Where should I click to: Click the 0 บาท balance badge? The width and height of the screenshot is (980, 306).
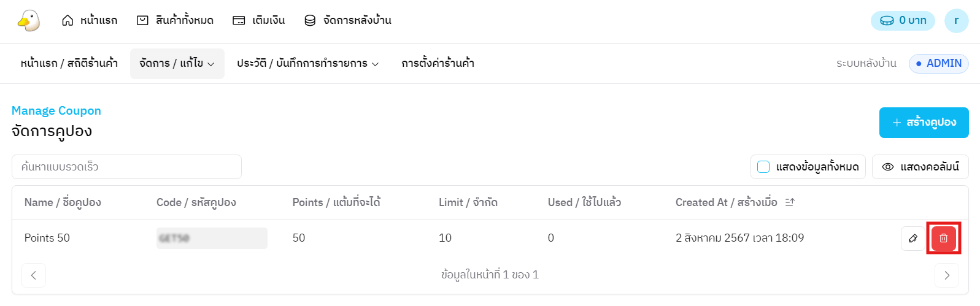[903, 21]
